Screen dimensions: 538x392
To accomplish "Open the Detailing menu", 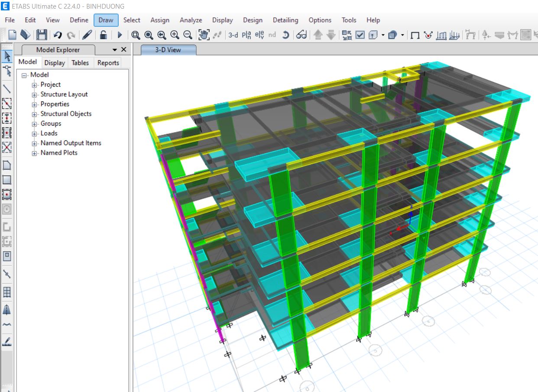I will point(285,20).
